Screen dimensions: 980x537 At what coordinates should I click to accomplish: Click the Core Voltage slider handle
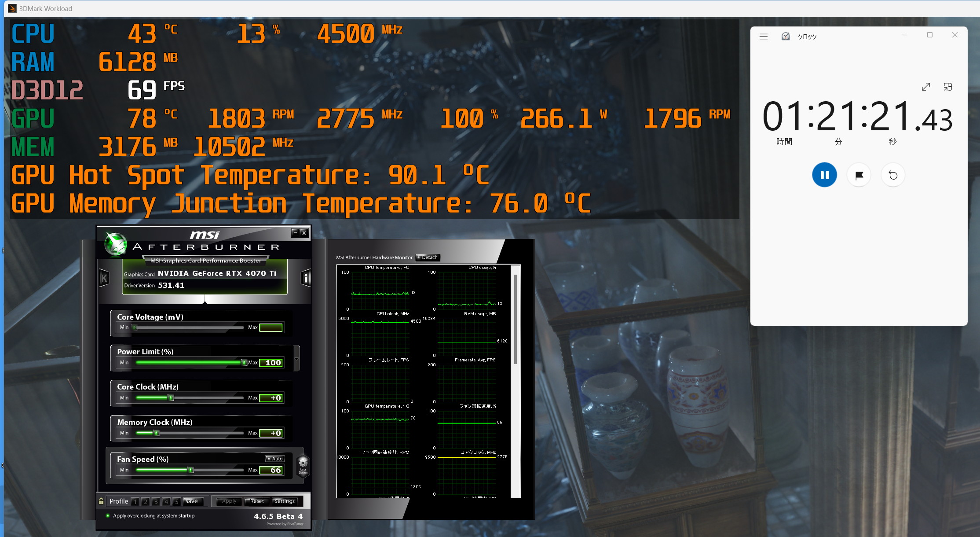pyautogui.click(x=135, y=327)
